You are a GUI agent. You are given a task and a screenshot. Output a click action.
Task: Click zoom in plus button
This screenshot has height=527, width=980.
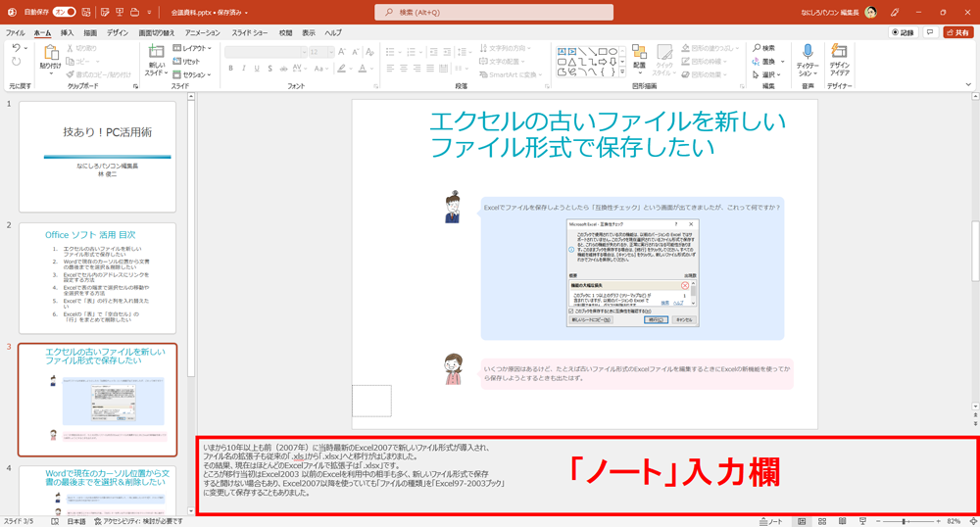tap(938, 521)
